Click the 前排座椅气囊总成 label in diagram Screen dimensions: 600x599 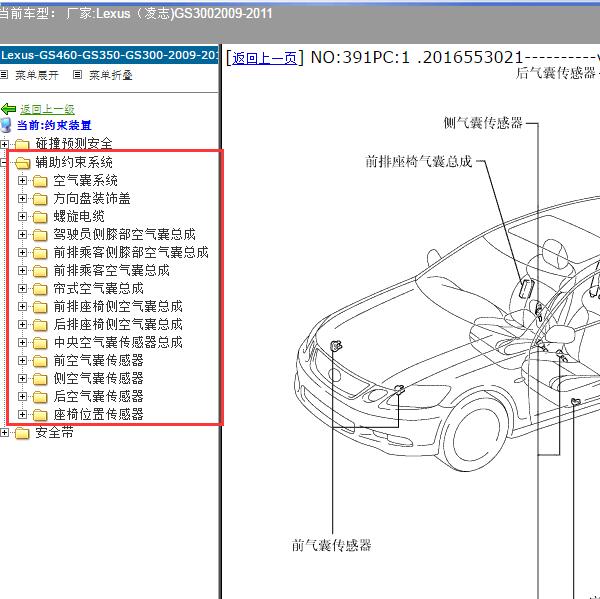[x=419, y=161]
